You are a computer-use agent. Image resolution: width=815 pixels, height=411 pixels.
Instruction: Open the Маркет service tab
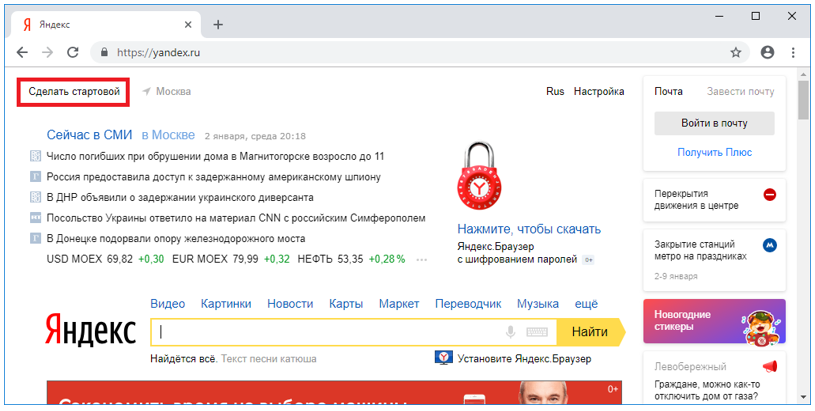click(x=399, y=304)
